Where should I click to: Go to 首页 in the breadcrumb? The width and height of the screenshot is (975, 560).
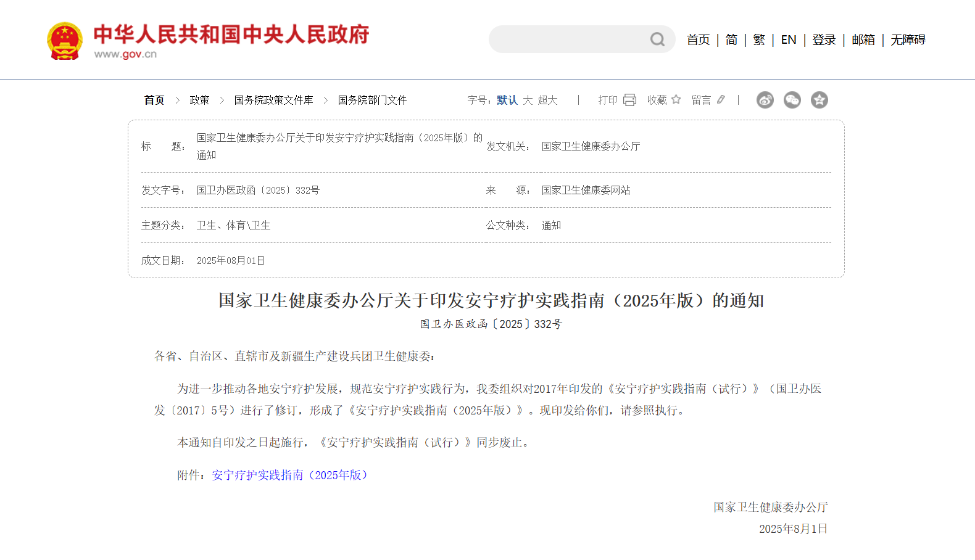(x=154, y=100)
